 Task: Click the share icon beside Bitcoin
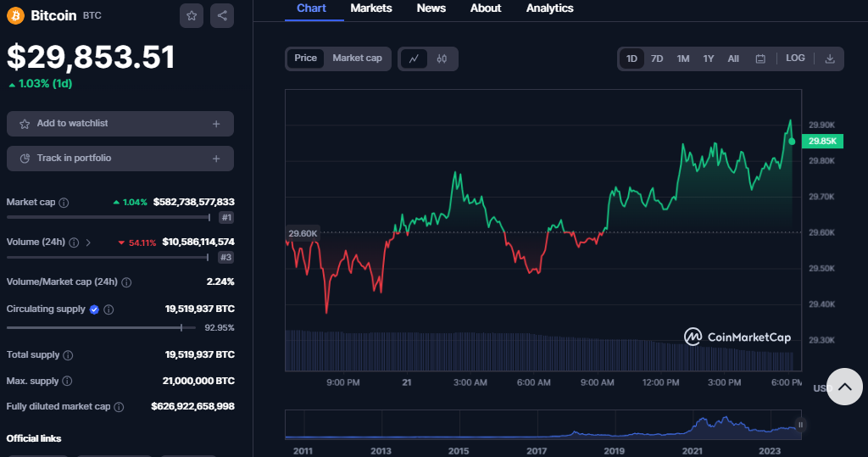click(x=222, y=16)
